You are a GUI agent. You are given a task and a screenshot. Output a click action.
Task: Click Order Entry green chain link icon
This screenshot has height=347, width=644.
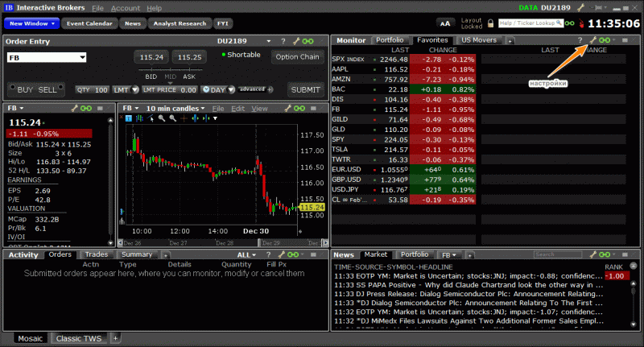(308, 41)
